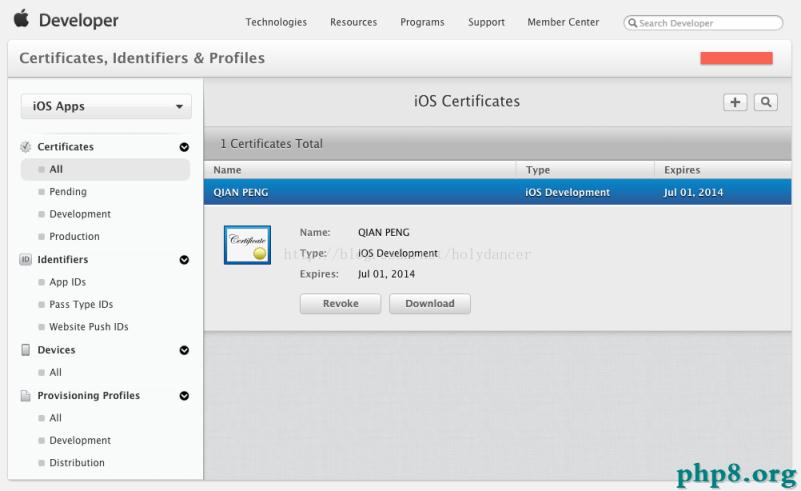Collapse the Identifiers section arrow
This screenshot has width=801, height=491.
[184, 260]
